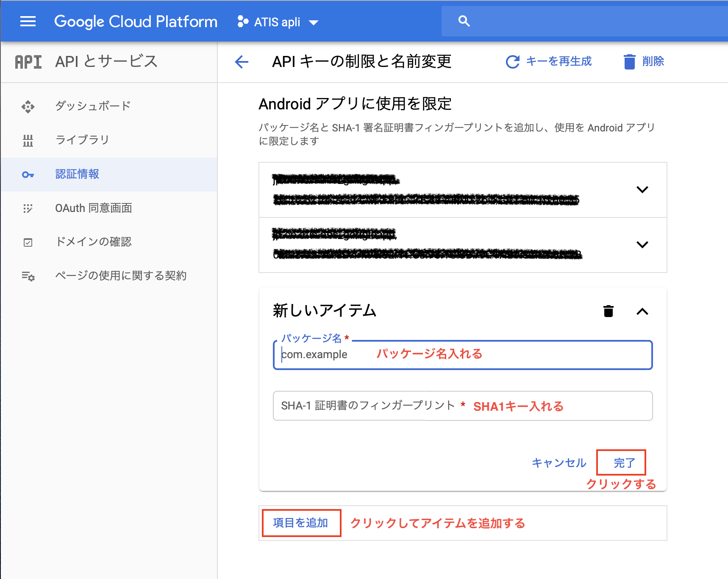Click キーを再生成 link
The width and height of the screenshot is (728, 579).
[x=559, y=61]
